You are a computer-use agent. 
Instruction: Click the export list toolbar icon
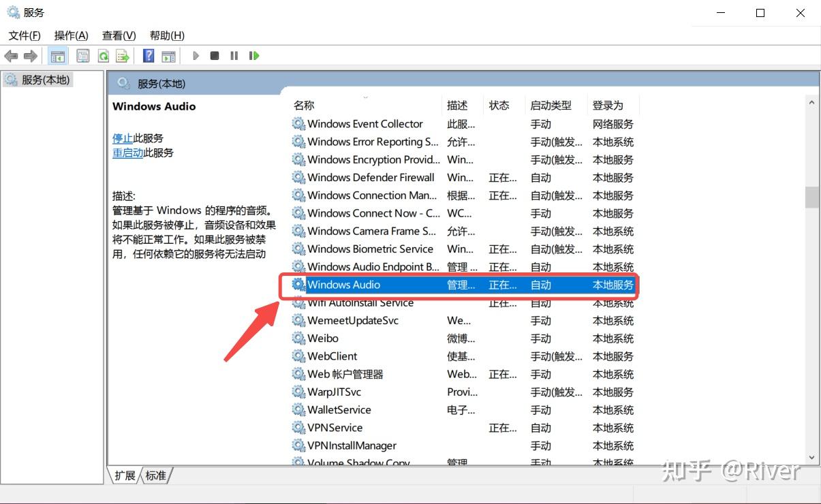(123, 55)
